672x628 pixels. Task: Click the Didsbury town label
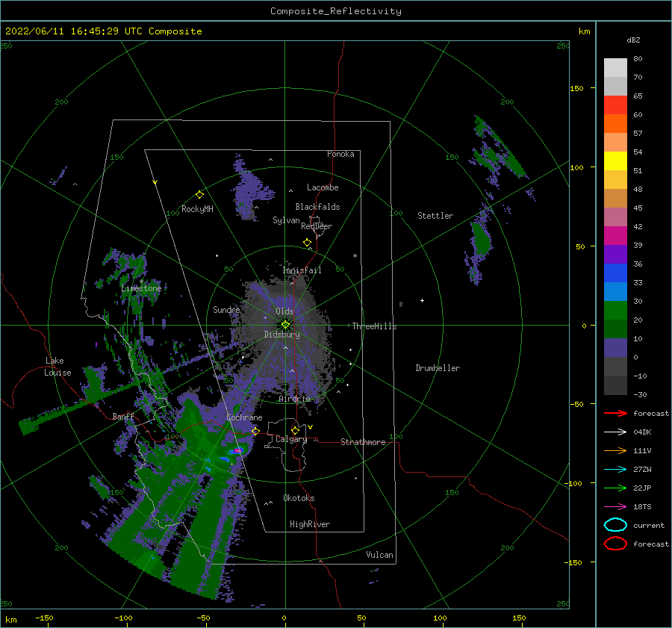point(281,335)
